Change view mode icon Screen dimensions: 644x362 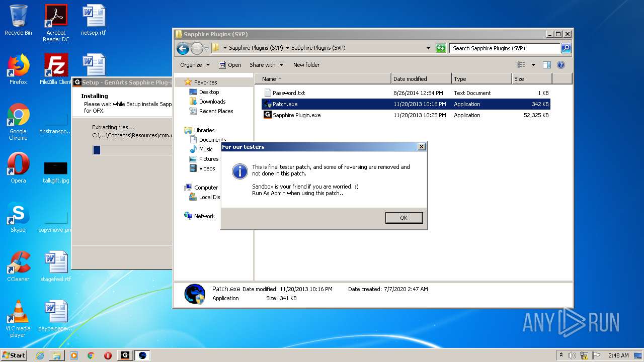click(x=521, y=65)
